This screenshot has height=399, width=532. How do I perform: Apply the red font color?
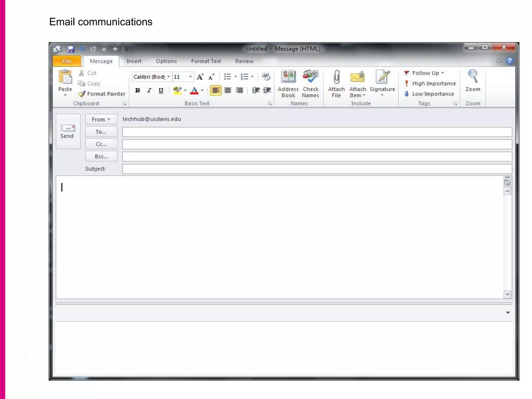194,90
